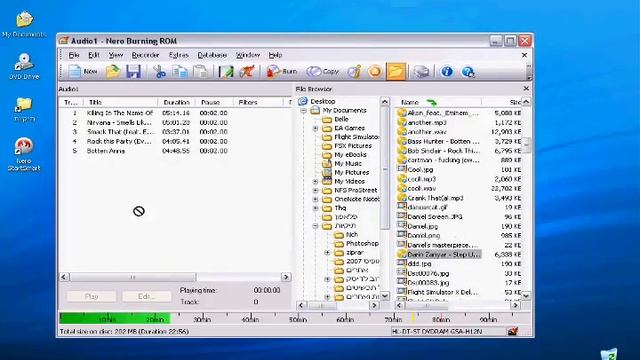This screenshot has height=360, width=640.
Task: Click the grey recorder drive icon
Action: (421, 71)
